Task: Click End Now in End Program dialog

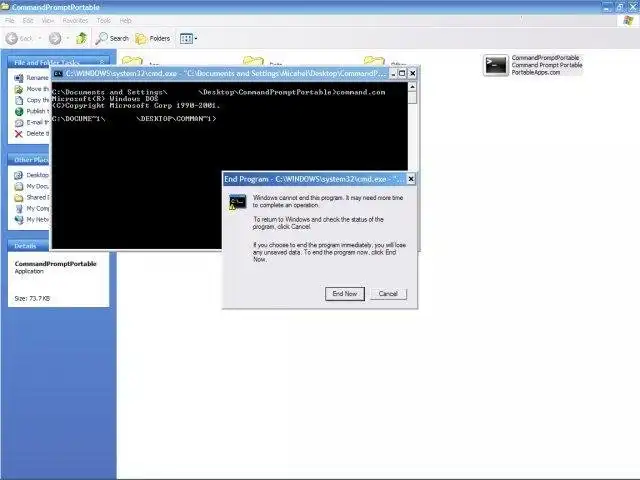Action: click(x=344, y=294)
